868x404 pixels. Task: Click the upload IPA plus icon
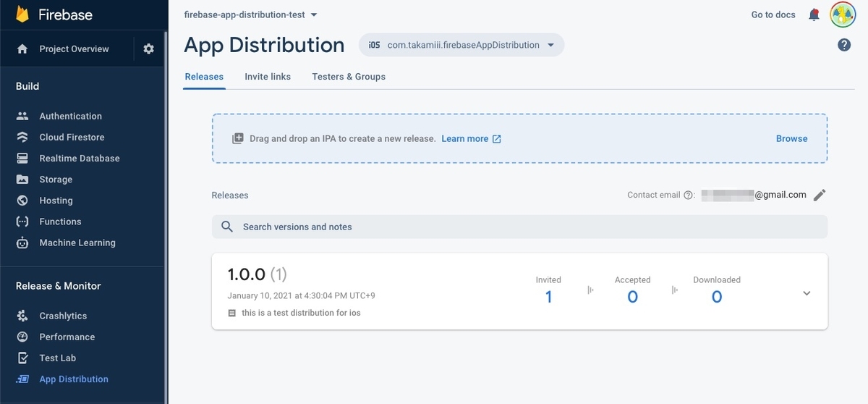tap(238, 138)
